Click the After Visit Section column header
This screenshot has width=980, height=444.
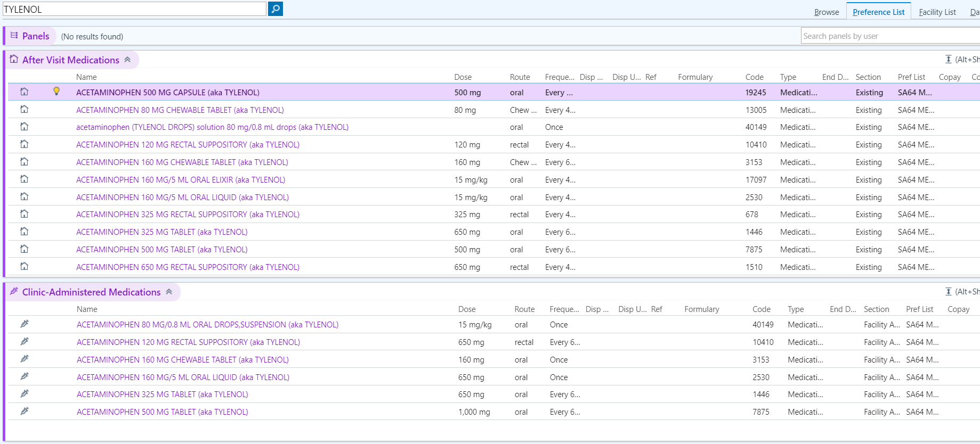(868, 77)
